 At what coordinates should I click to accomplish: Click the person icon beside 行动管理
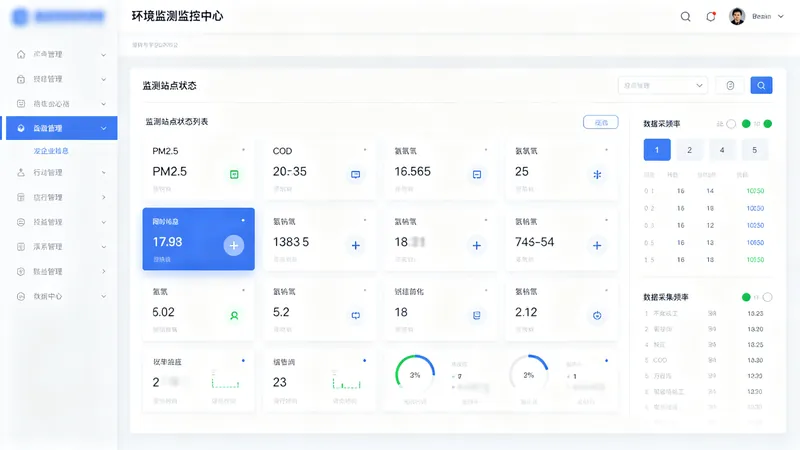pyautogui.click(x=21, y=172)
